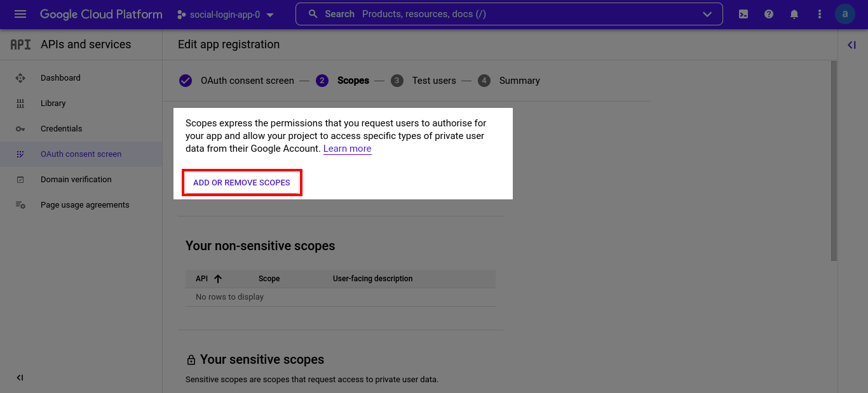
Task: Click the Domain verification checkbox icon
Action: pyautogui.click(x=20, y=180)
